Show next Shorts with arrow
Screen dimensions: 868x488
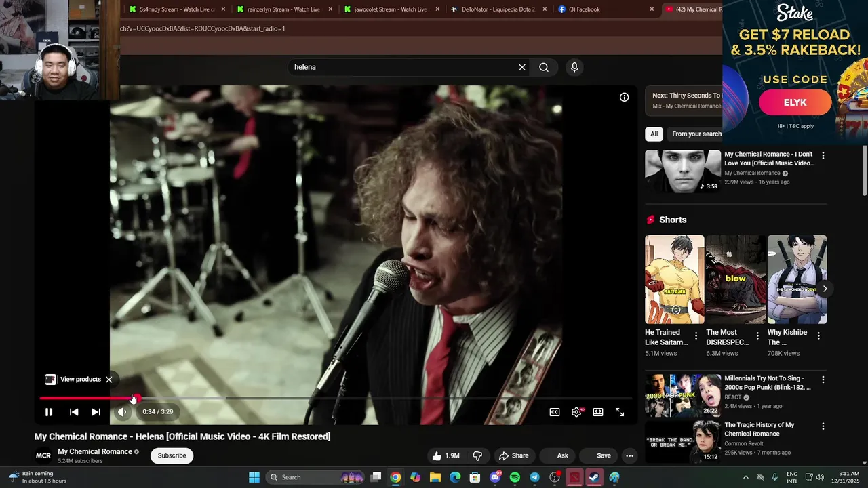click(825, 289)
